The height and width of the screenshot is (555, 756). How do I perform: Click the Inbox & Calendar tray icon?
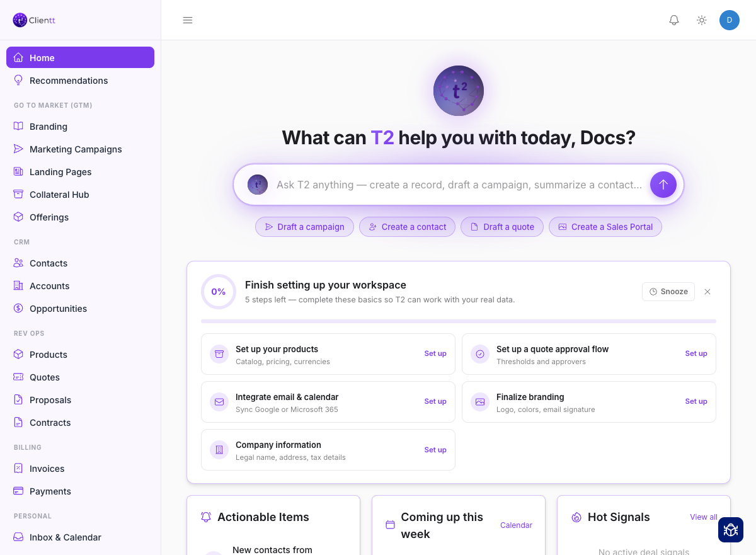[18, 537]
